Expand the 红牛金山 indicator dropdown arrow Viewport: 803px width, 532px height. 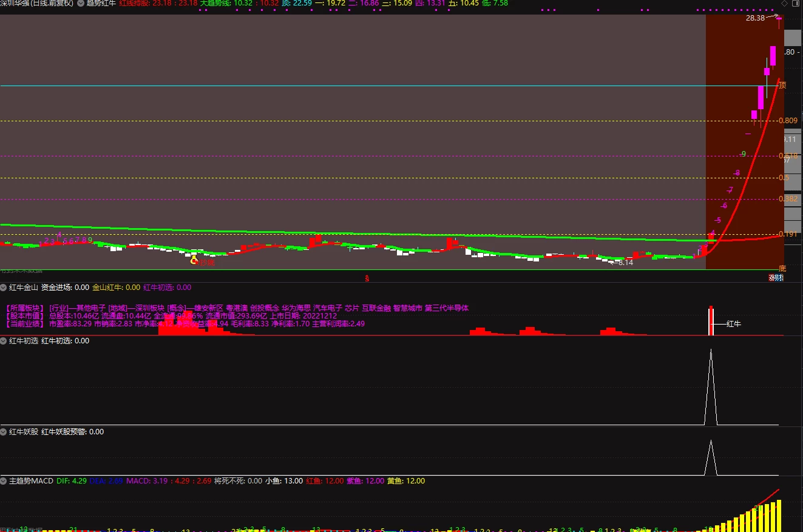pyautogui.click(x=4, y=288)
